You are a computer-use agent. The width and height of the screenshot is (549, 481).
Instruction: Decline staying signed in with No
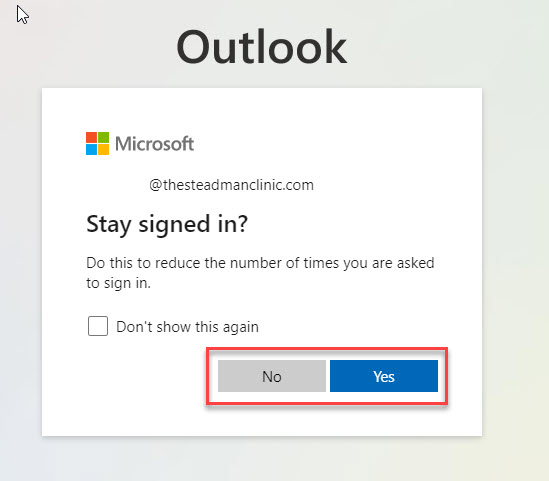272,376
